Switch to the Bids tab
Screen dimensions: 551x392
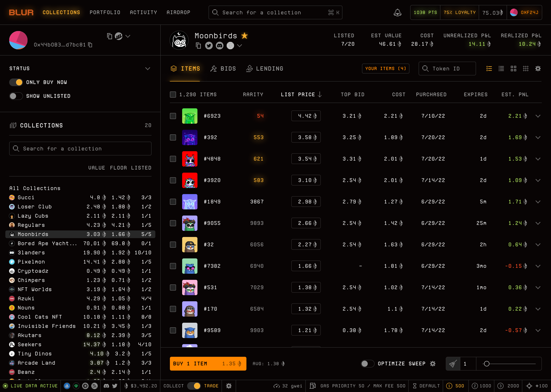[223, 69]
